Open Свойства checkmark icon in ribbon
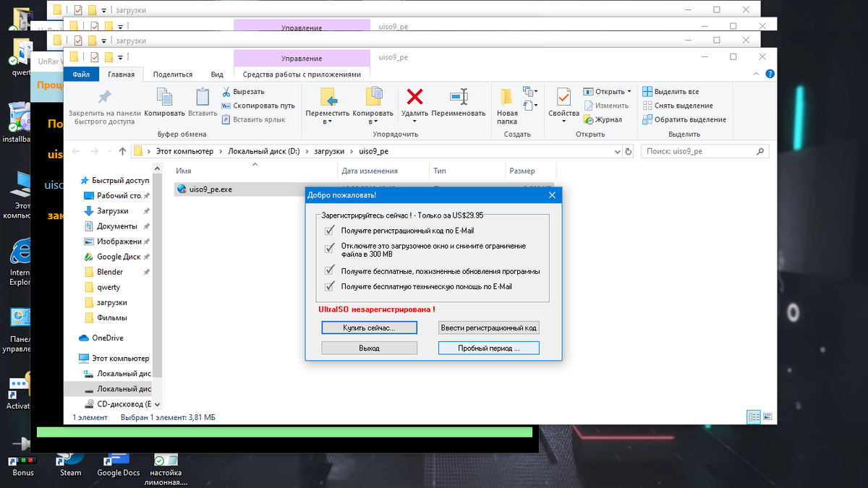 point(563,97)
